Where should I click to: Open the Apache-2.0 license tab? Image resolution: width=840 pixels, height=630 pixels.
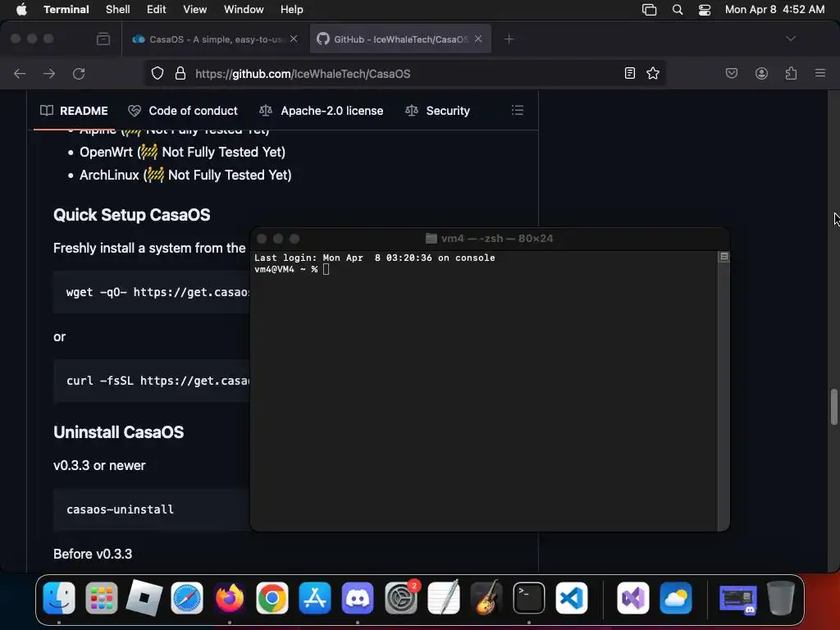click(322, 111)
